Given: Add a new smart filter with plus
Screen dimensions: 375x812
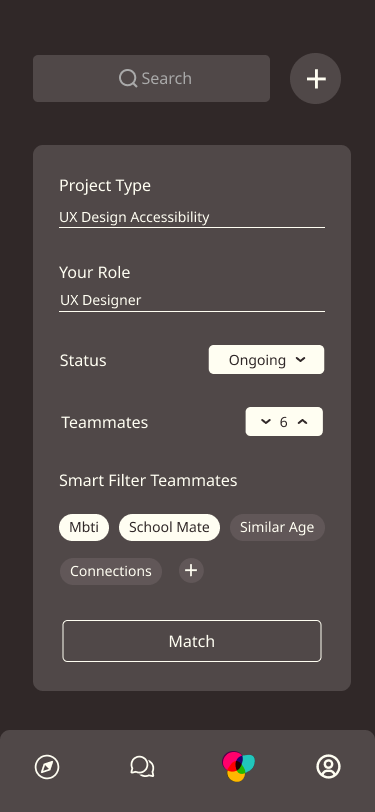Looking at the screenshot, I should click(x=191, y=571).
